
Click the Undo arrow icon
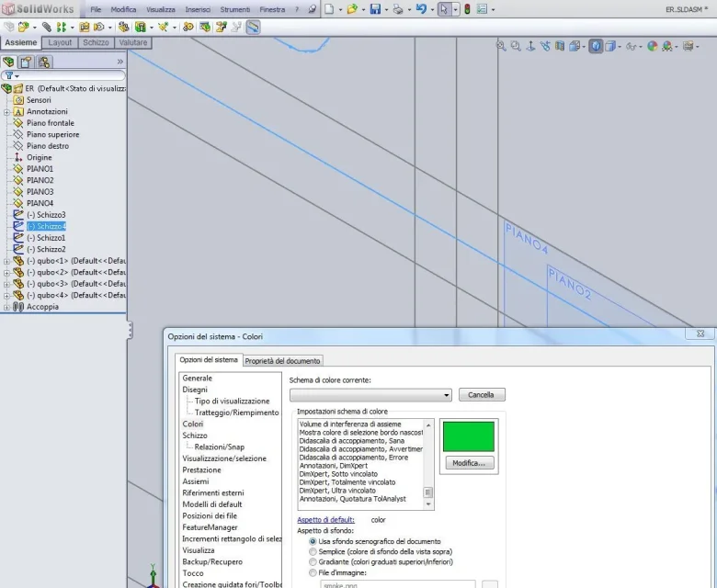(422, 9)
